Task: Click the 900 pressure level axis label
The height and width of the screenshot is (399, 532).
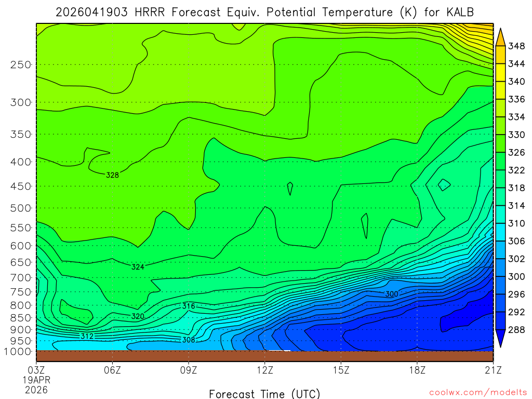Action: point(21,329)
